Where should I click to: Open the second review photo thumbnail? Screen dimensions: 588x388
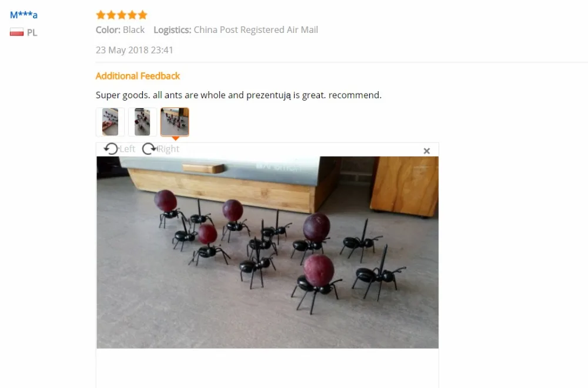pos(142,122)
